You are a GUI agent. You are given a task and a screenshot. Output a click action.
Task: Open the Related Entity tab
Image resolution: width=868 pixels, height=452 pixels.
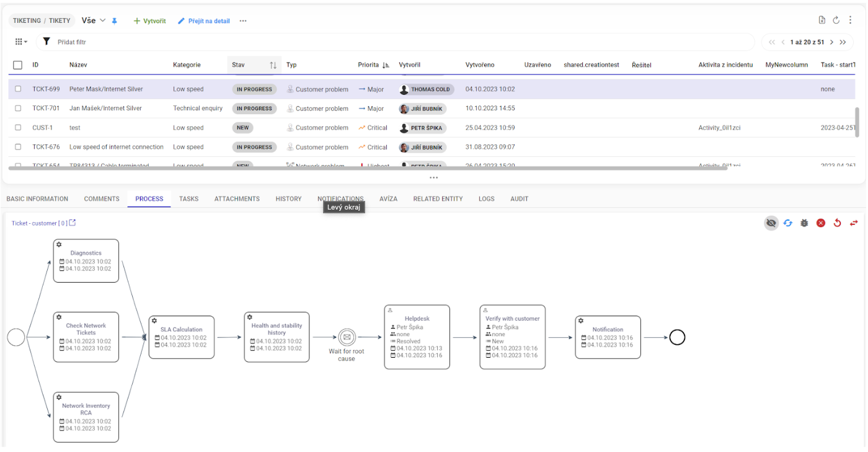438,199
